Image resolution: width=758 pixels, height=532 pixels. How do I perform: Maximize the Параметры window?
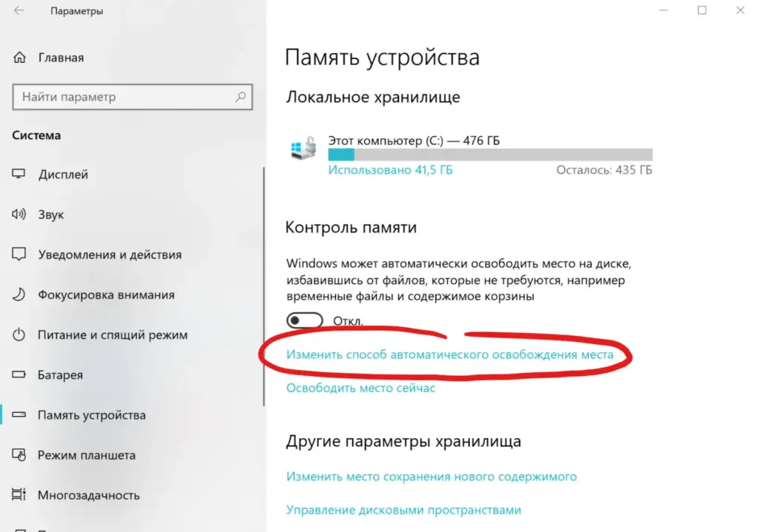[702, 10]
